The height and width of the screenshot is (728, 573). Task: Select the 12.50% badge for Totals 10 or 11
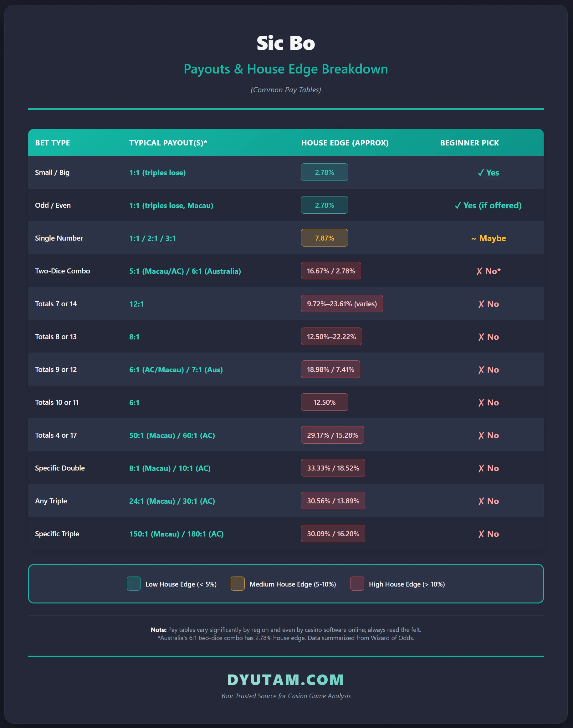click(x=325, y=402)
